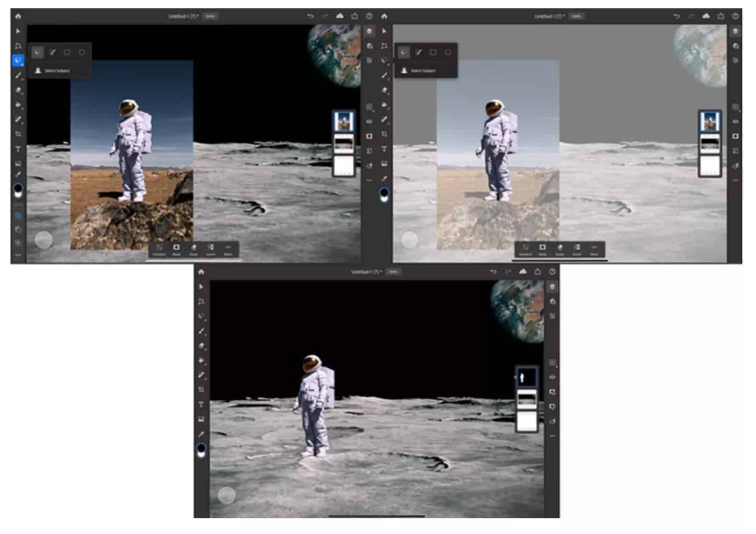Select the Transform tool in top-left screenshot
The image size is (756, 534).
[x=18, y=46]
